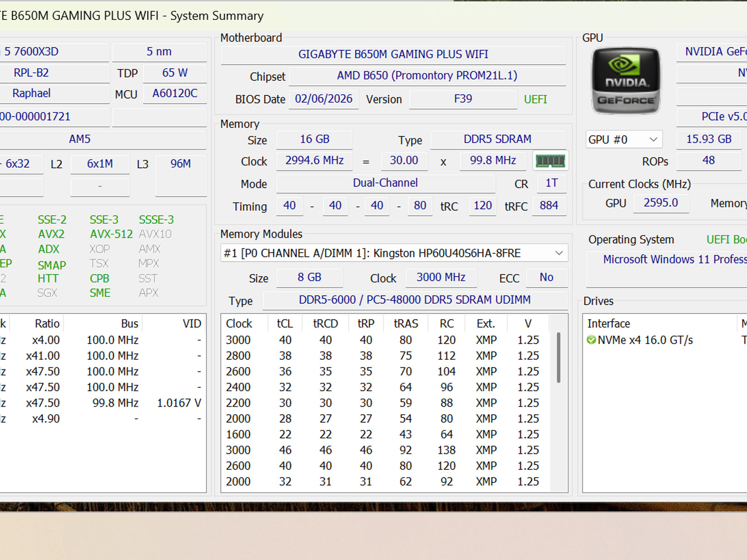Image resolution: width=747 pixels, height=560 pixels.
Task: Click the module size 8 GB field
Action: 309,277
